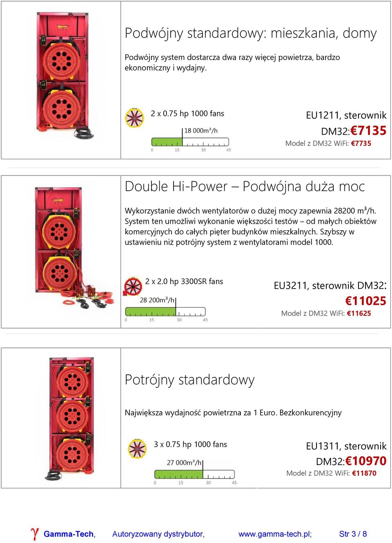Click the Autoryzowany dystrybutor footer text
Screen dimensions: 392x543
click(x=158, y=534)
